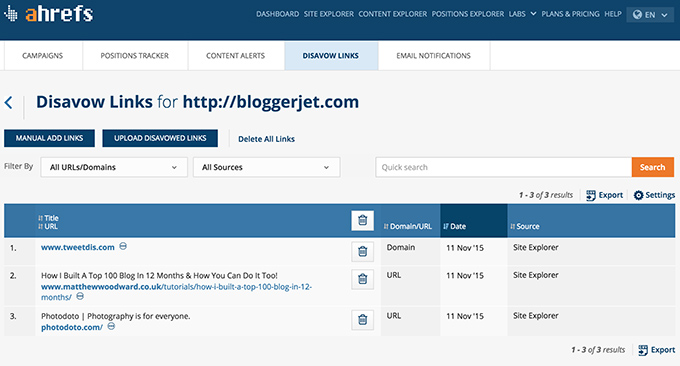This screenshot has height=366, width=680.
Task: Click the 'Photodoto | Photography is for everyone.' title
Action: point(116,316)
